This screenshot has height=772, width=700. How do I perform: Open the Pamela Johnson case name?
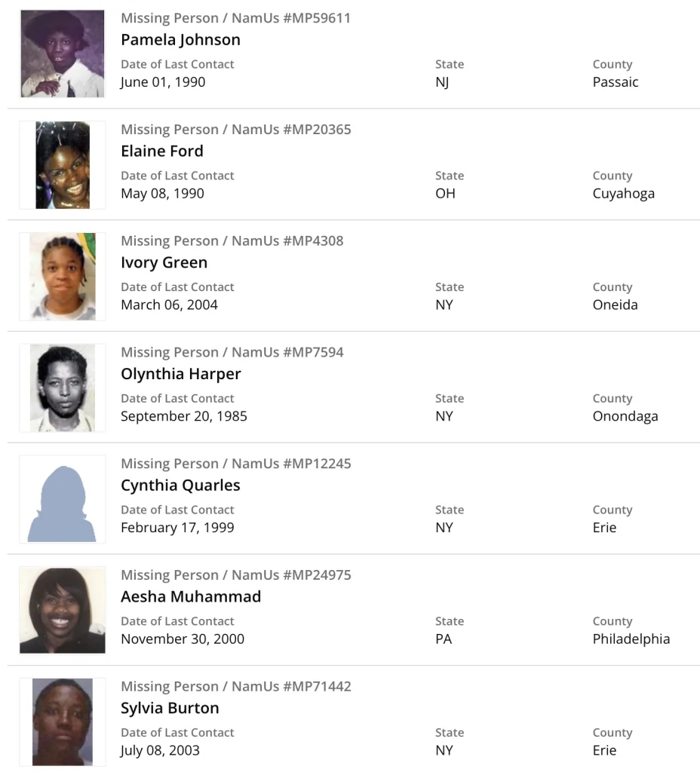tap(180, 40)
